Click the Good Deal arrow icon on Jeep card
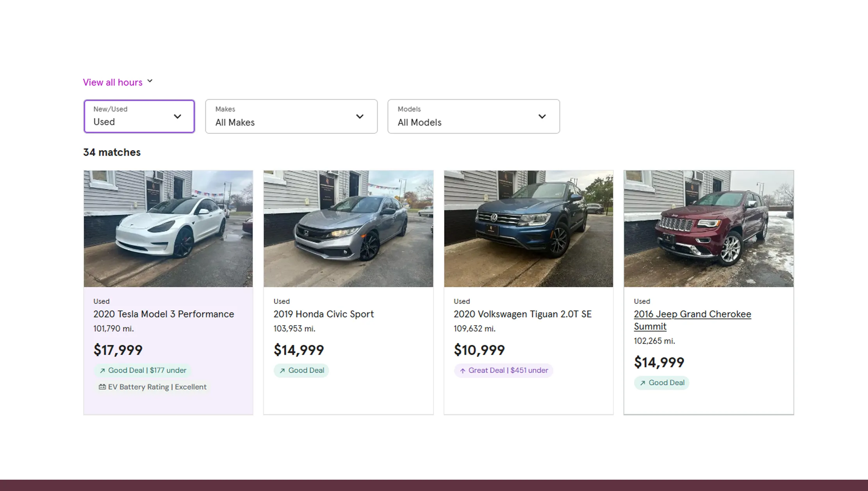The width and height of the screenshot is (868, 491). [x=643, y=383]
